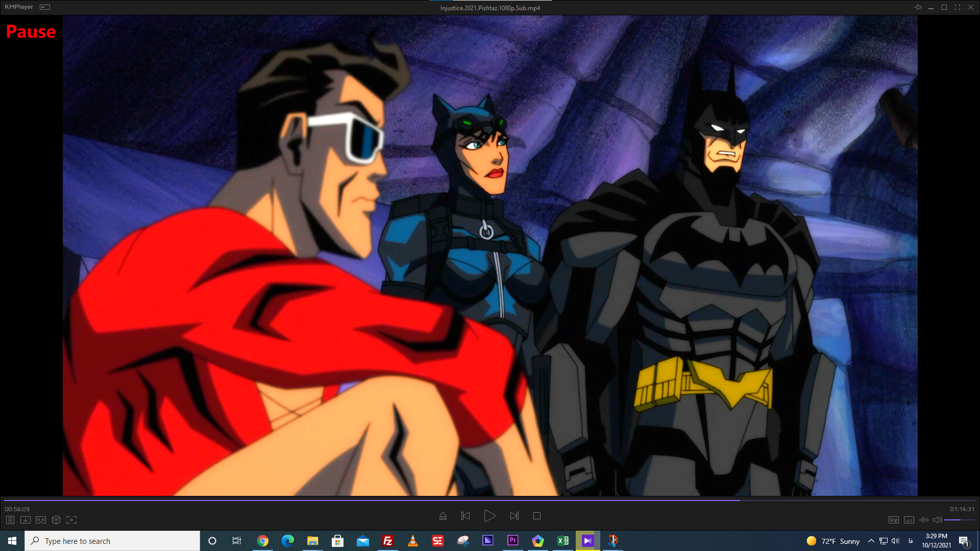Open the playlist panel icon
980x551 pixels.
click(x=10, y=520)
